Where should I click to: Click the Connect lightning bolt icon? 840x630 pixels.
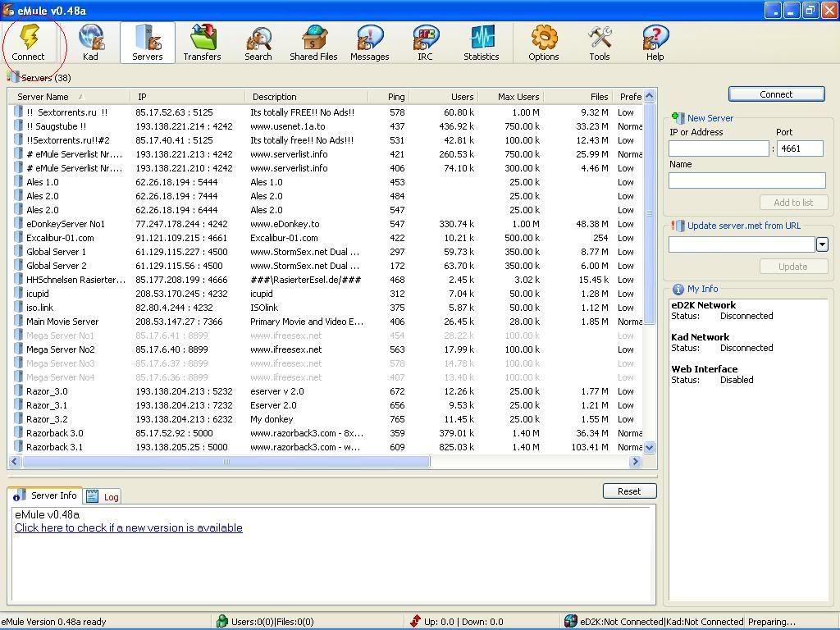(x=29, y=38)
